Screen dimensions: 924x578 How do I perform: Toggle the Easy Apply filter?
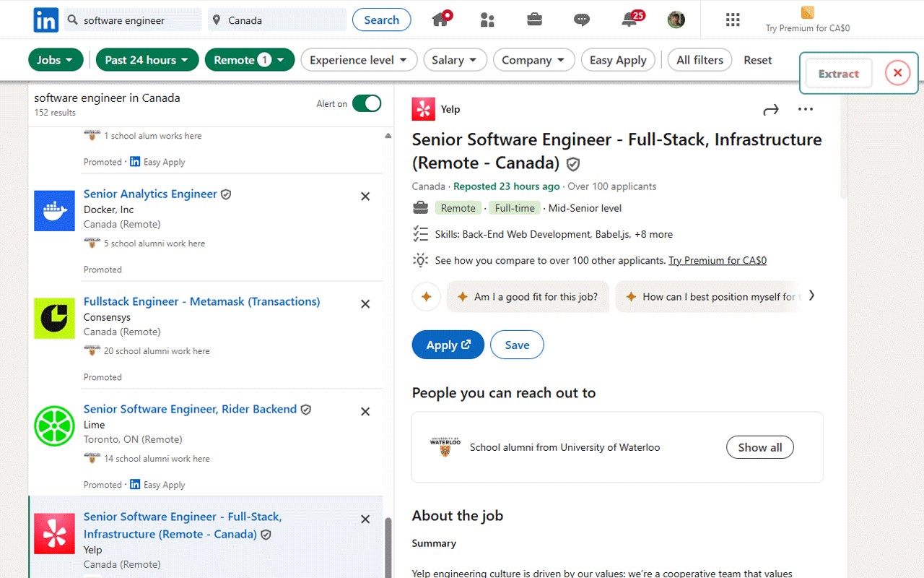617,60
